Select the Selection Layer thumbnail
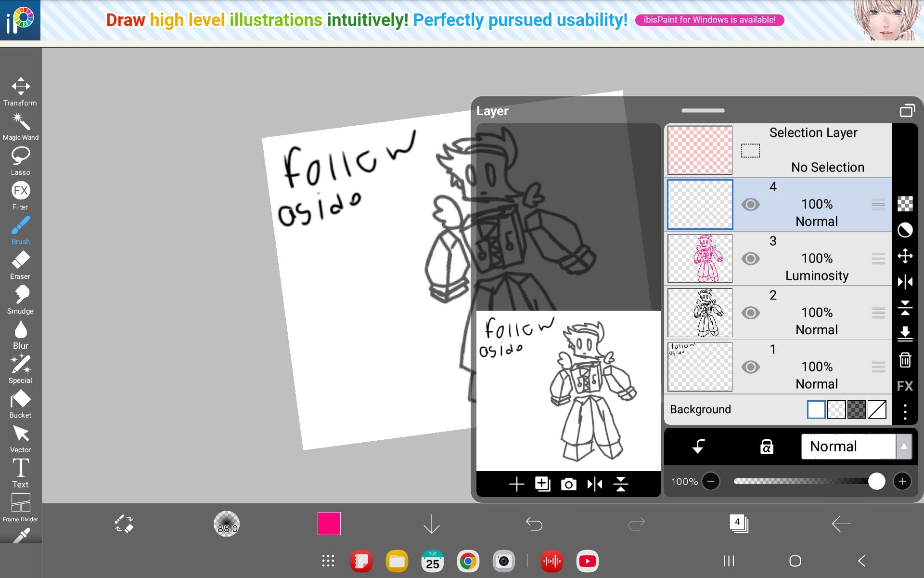This screenshot has width=924, height=578. pyautogui.click(x=700, y=150)
